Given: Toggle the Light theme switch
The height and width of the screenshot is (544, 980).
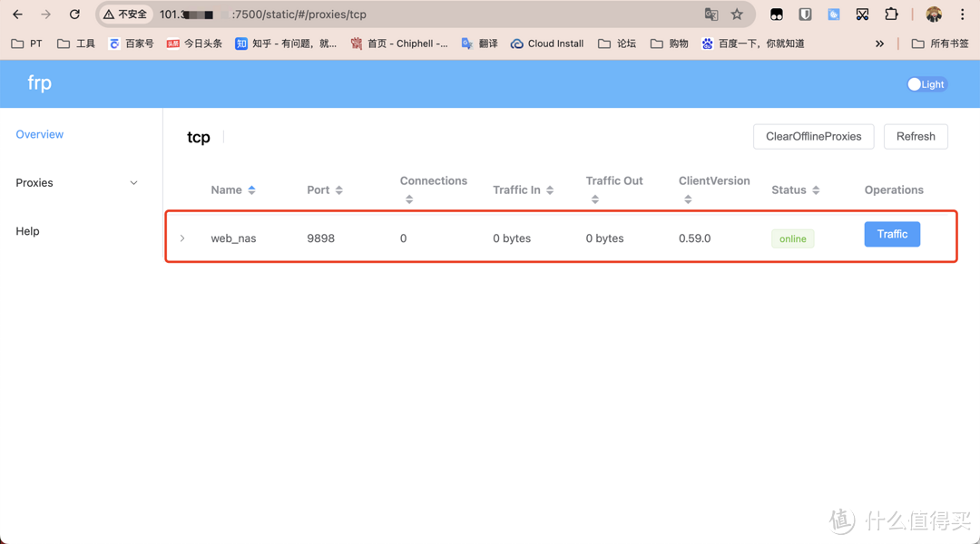Looking at the screenshot, I should pyautogui.click(x=925, y=83).
